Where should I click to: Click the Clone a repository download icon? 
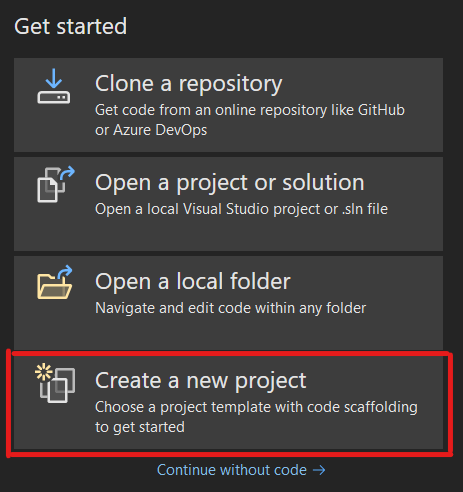click(x=54, y=86)
